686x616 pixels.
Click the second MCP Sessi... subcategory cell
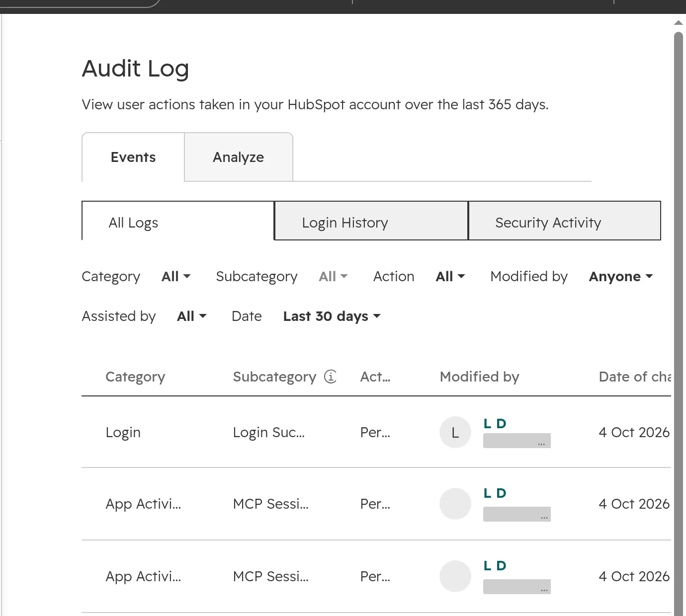click(271, 576)
